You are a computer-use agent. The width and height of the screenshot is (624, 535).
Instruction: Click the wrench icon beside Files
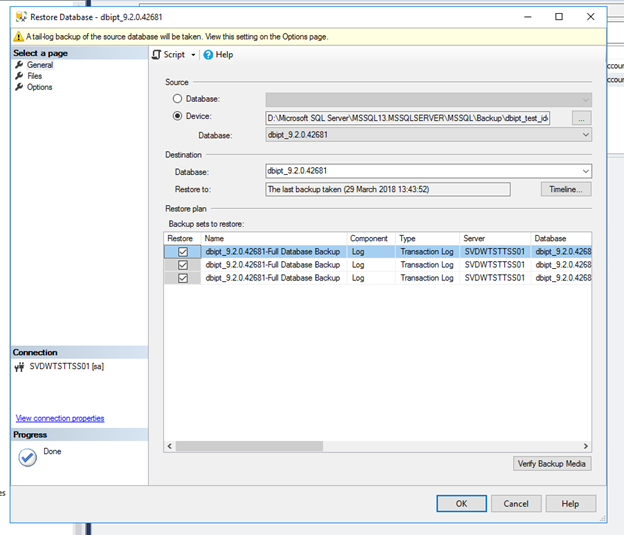pyautogui.click(x=19, y=76)
